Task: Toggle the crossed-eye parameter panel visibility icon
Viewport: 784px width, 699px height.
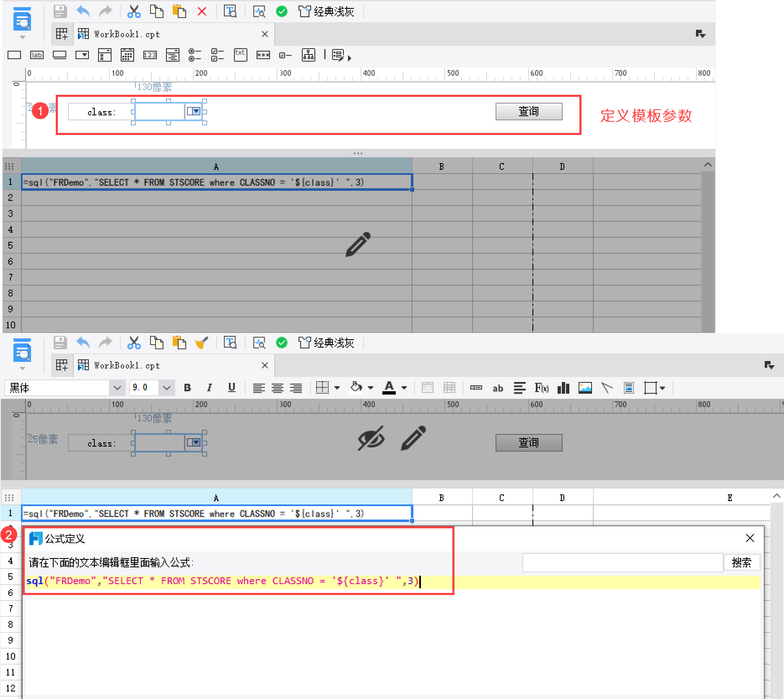Action: 371,438
